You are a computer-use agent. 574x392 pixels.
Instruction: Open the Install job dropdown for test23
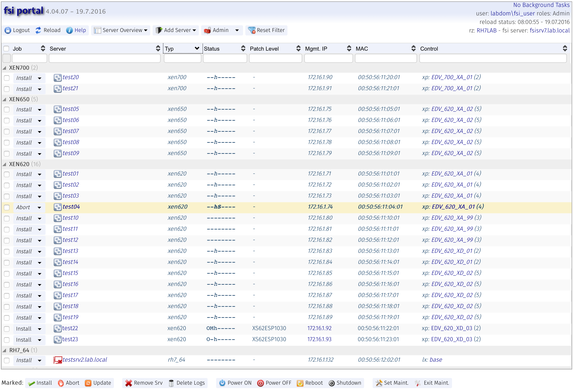[x=40, y=340]
